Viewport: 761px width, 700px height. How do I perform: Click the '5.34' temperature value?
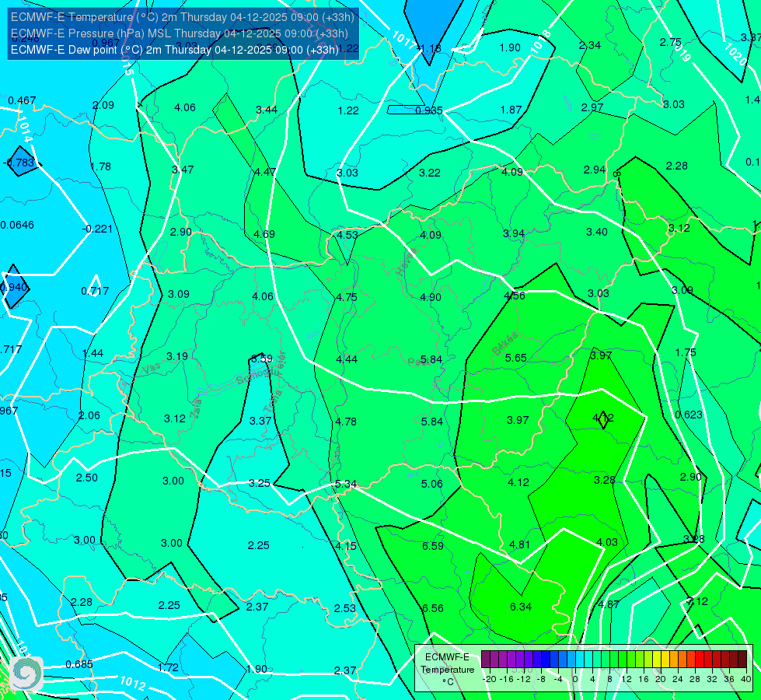tap(346, 485)
